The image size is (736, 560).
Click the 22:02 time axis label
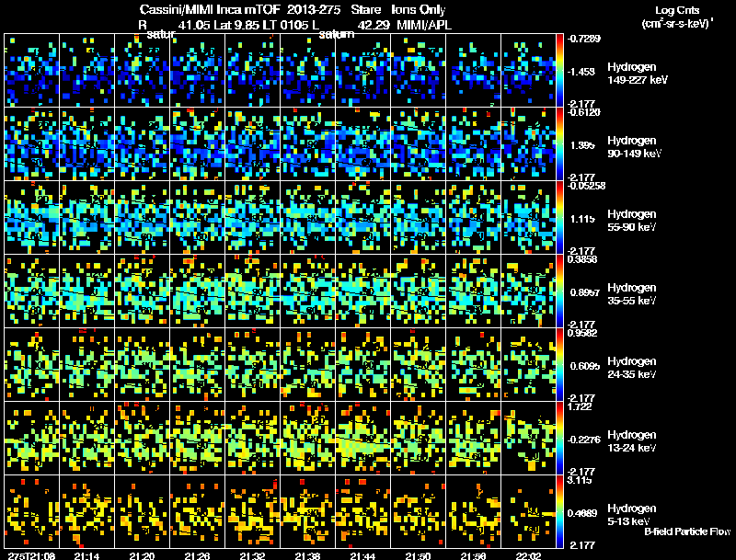[528, 555]
